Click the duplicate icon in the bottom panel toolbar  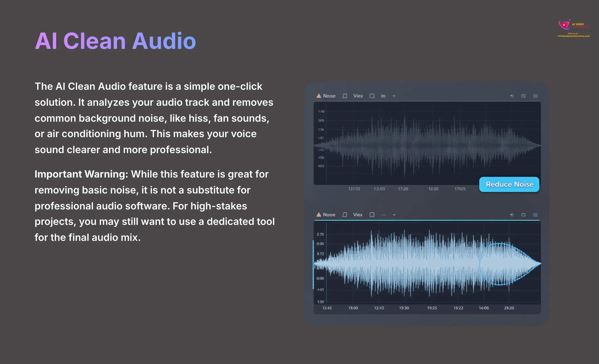(523, 215)
